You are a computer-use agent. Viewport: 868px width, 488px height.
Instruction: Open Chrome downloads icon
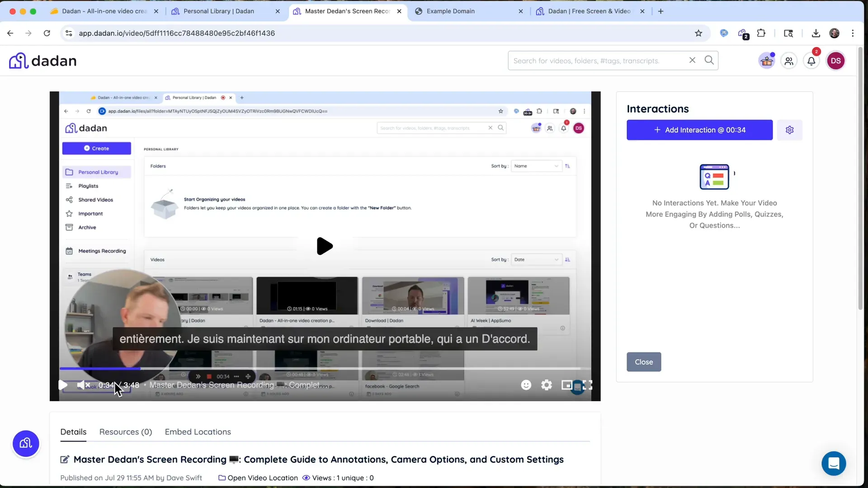point(816,33)
